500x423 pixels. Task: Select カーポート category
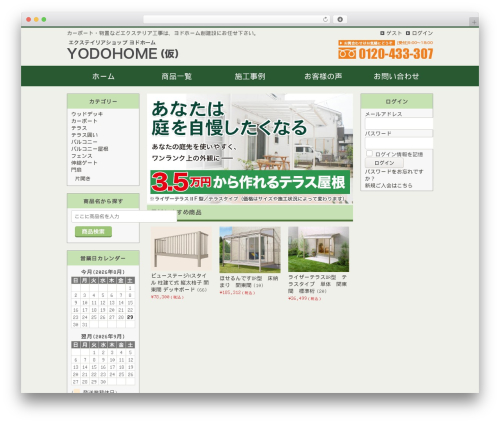[x=84, y=121]
